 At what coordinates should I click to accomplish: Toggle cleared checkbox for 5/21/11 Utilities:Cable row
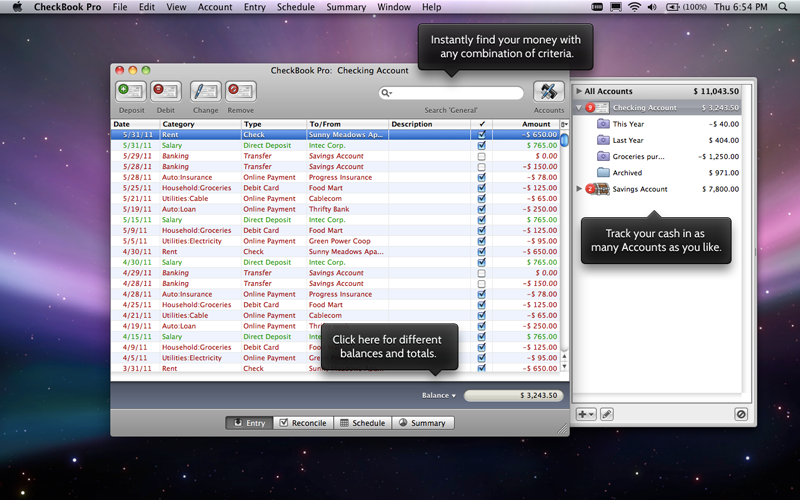coord(481,198)
